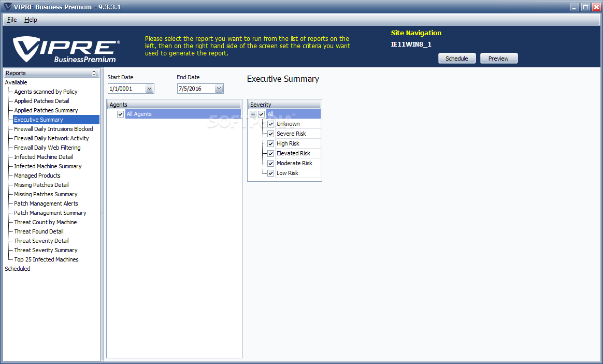The height and width of the screenshot is (364, 603).
Task: Click the Severity column header
Action: [x=284, y=105]
